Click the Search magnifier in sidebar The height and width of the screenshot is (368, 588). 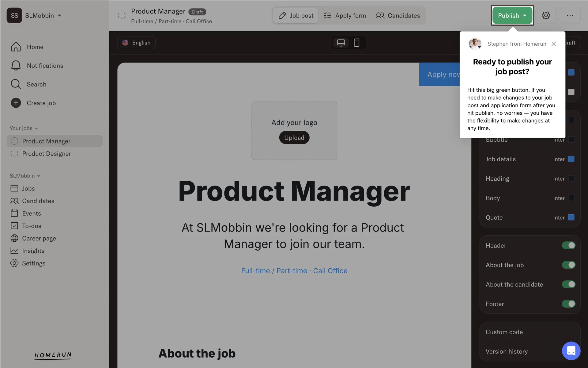tap(16, 84)
